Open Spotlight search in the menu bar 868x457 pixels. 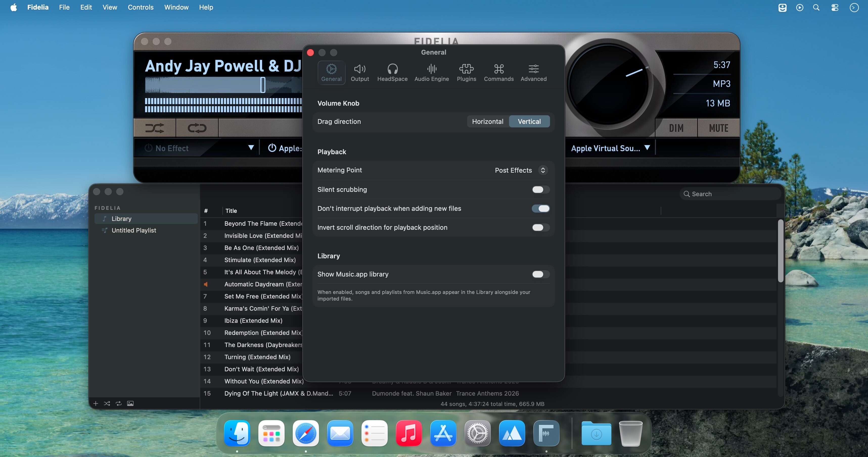point(816,7)
